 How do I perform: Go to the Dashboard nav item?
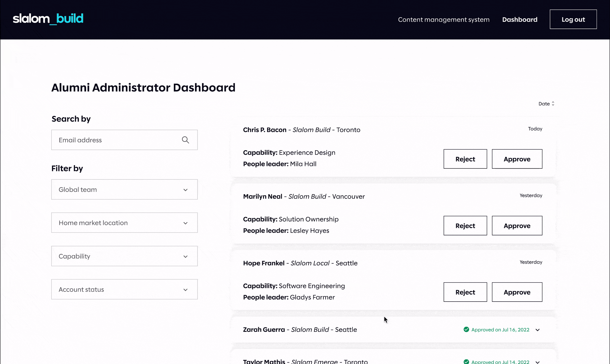tap(520, 19)
